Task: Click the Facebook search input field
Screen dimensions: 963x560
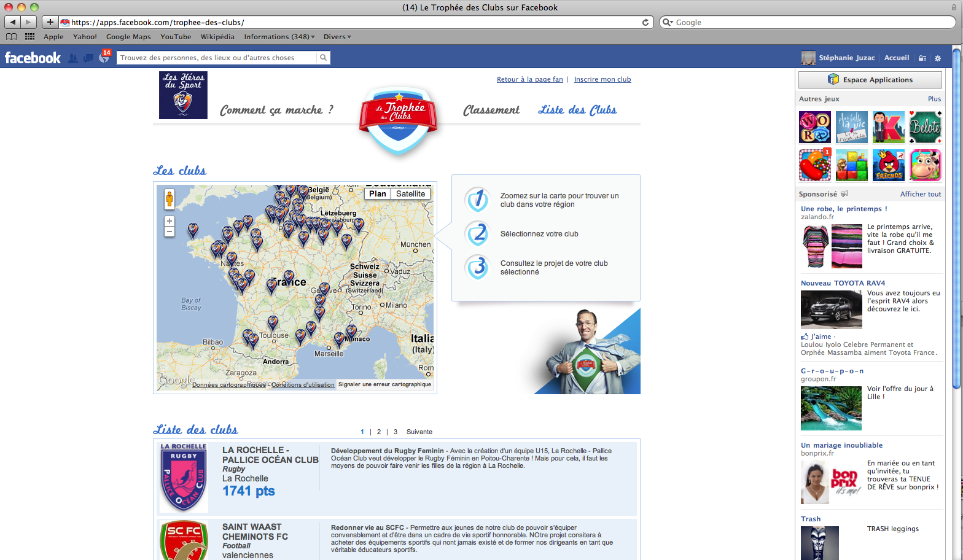Action: point(217,58)
